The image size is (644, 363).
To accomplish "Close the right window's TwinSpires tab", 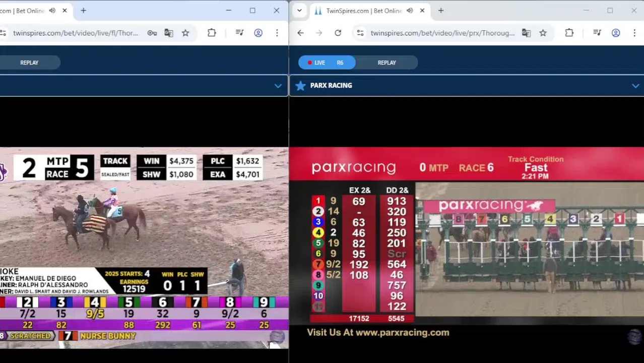I will coord(422,11).
